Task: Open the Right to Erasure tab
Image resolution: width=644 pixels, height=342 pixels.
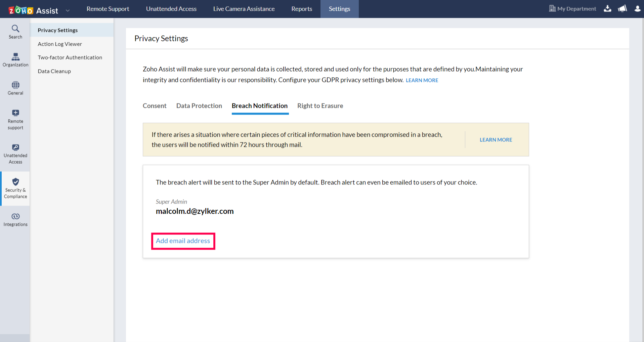Action: (320, 106)
